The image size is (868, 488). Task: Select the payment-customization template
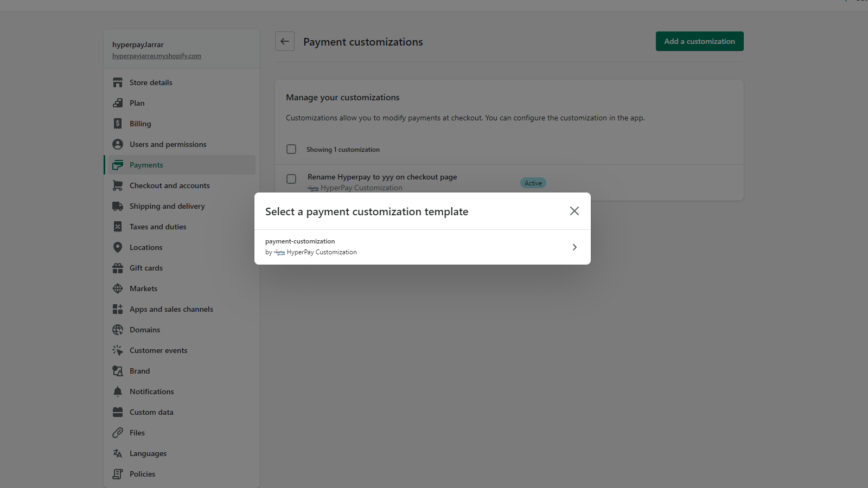(422, 247)
